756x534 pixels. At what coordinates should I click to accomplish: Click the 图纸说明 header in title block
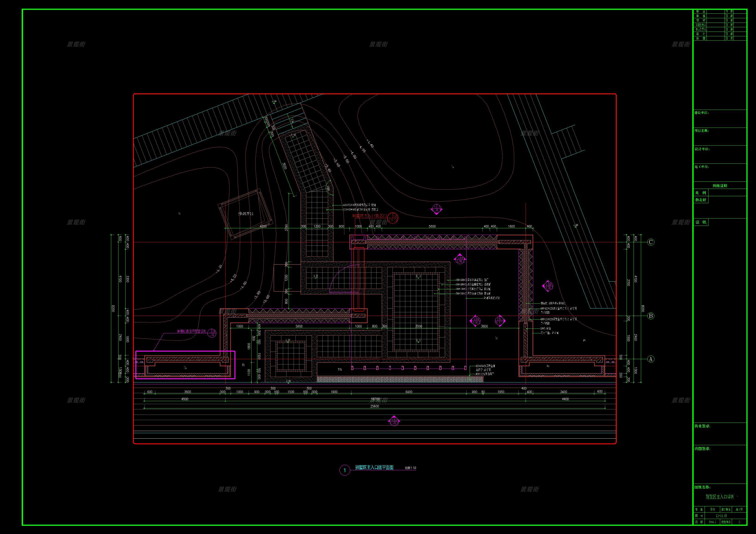(720, 186)
